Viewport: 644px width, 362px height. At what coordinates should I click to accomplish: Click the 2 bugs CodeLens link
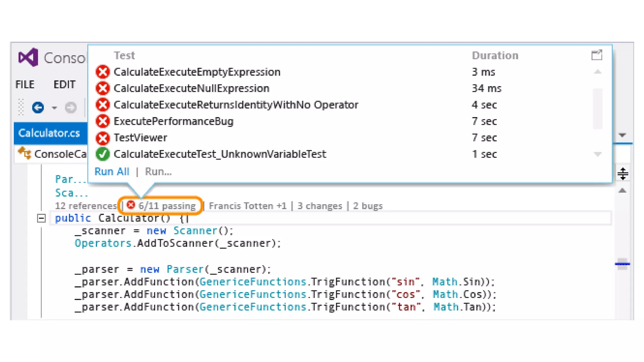[x=368, y=206]
